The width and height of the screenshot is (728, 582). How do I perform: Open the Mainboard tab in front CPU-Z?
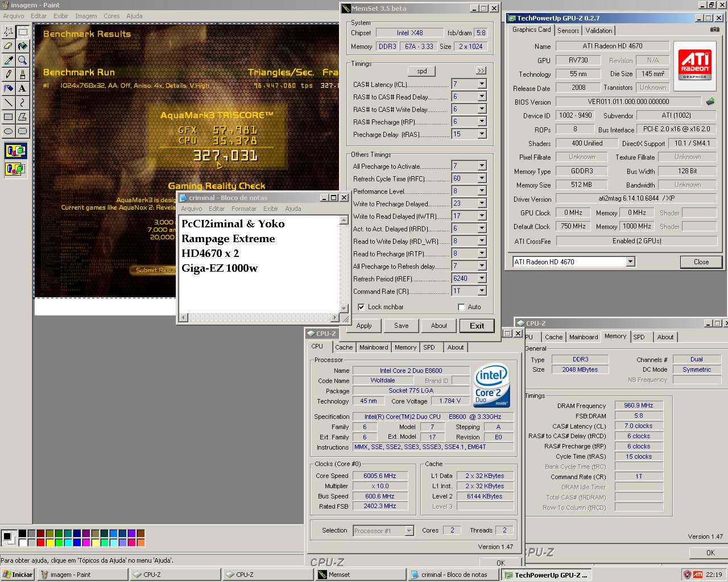pyautogui.click(x=374, y=347)
